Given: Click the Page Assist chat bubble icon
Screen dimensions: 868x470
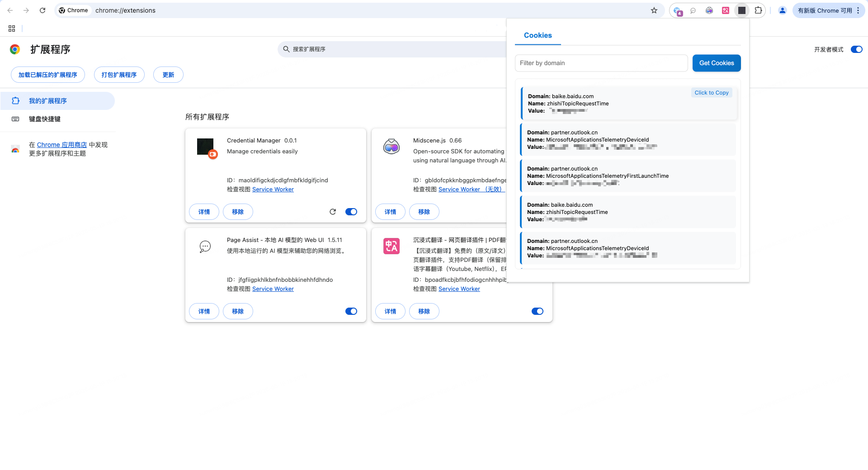Looking at the screenshot, I should (205, 247).
